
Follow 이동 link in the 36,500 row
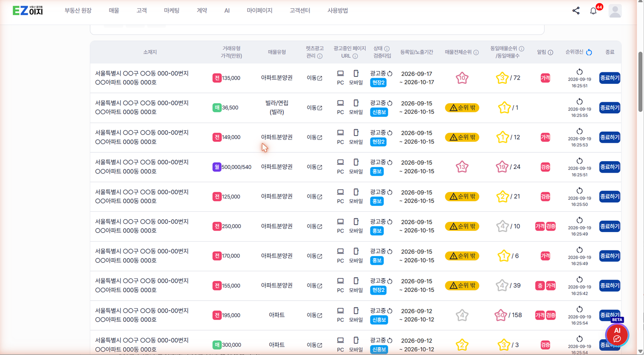pyautogui.click(x=315, y=108)
